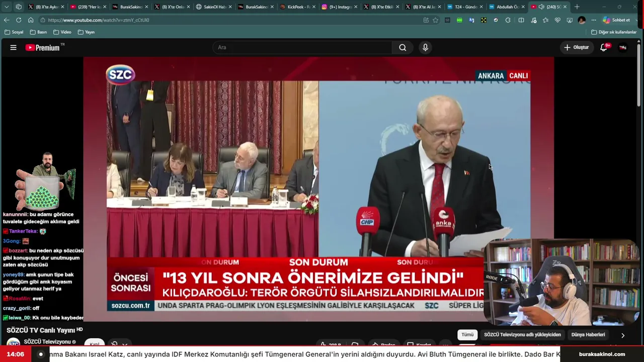Open the Basın bookmarks folder

(38, 32)
